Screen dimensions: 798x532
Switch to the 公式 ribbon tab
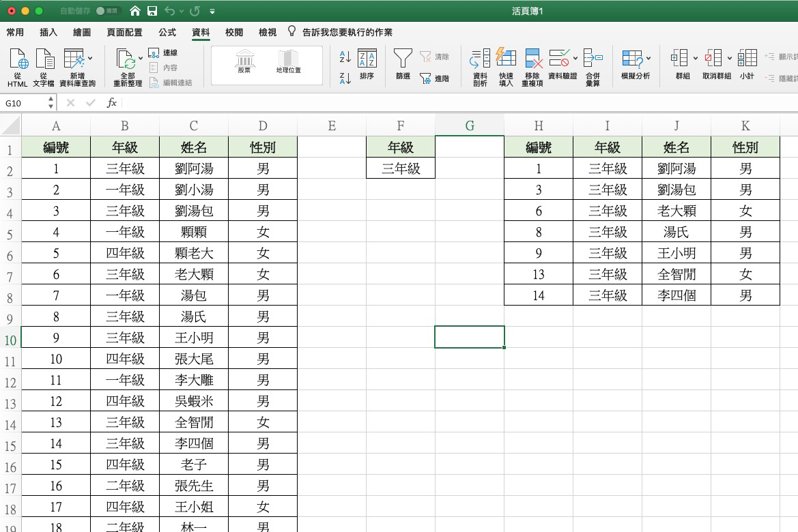click(167, 31)
